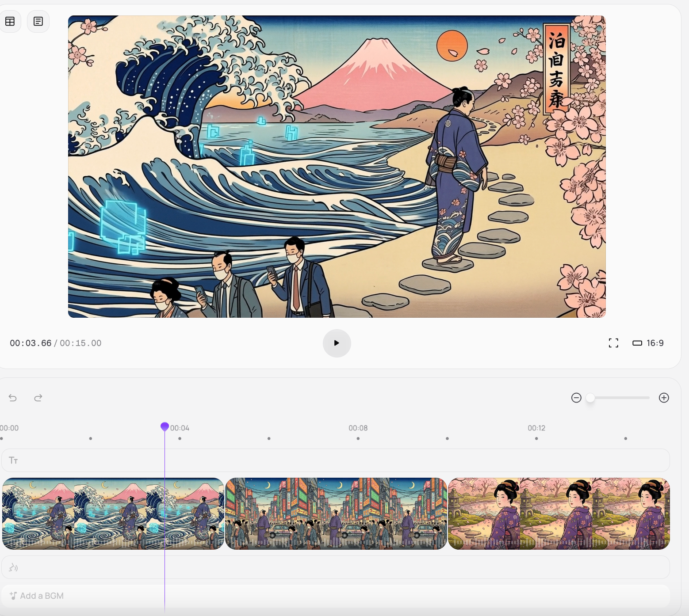Click the timeline zoom slider handle
689x616 pixels.
pyautogui.click(x=590, y=398)
